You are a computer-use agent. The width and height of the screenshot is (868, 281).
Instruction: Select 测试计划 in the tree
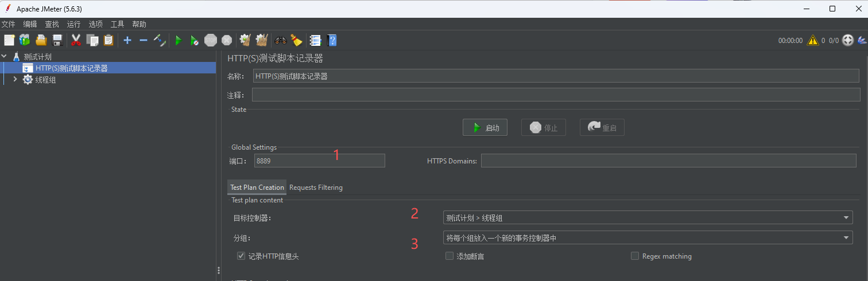[37, 57]
